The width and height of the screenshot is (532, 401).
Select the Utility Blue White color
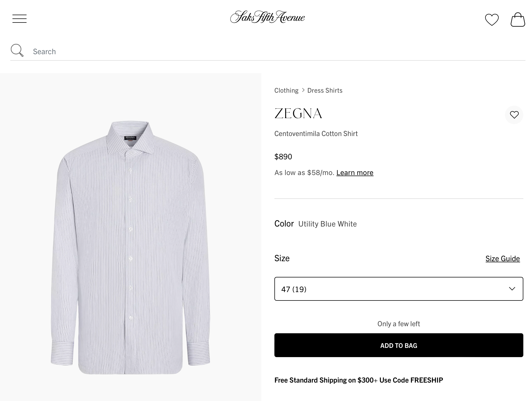pos(327,224)
